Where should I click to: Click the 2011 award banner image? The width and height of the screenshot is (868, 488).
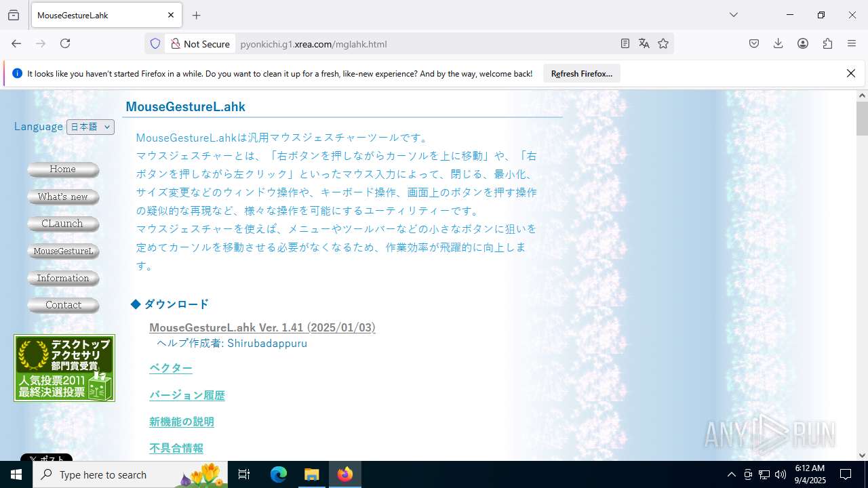click(64, 368)
